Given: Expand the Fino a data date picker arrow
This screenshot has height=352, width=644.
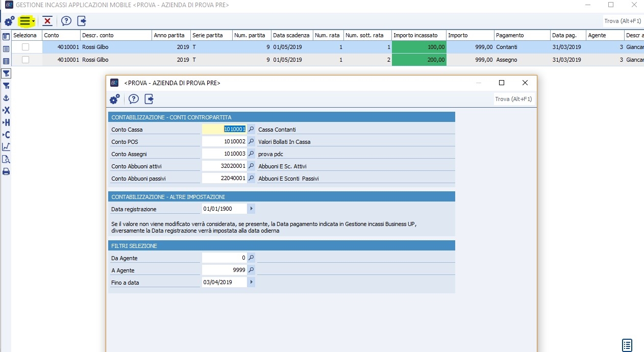Looking at the screenshot, I should [251, 282].
